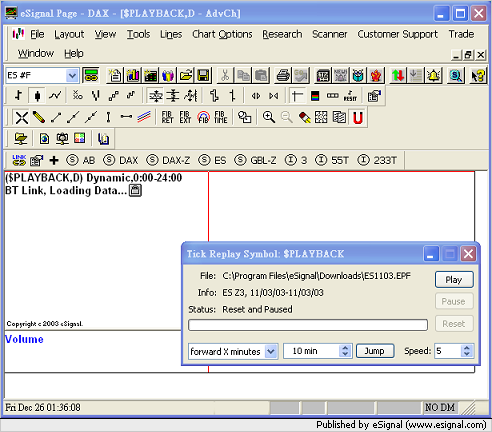Viewport: 492px width, 432px height.
Task: Increase the 10 min jump value
Action: pos(345,348)
